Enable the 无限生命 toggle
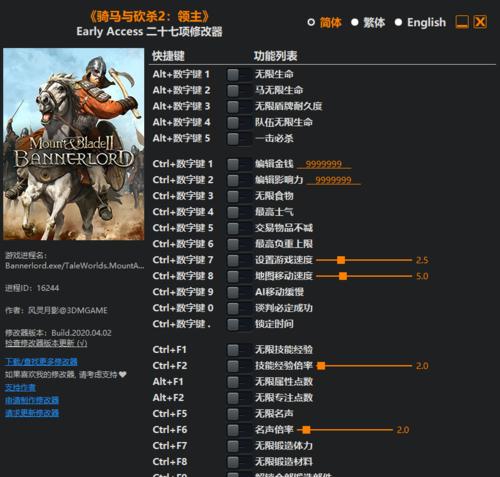 [x=239, y=74]
